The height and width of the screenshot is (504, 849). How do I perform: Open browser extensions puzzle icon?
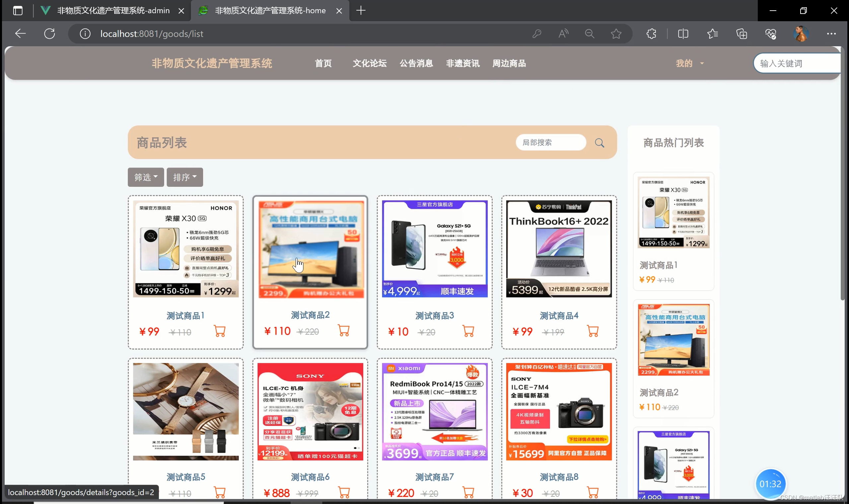click(651, 34)
